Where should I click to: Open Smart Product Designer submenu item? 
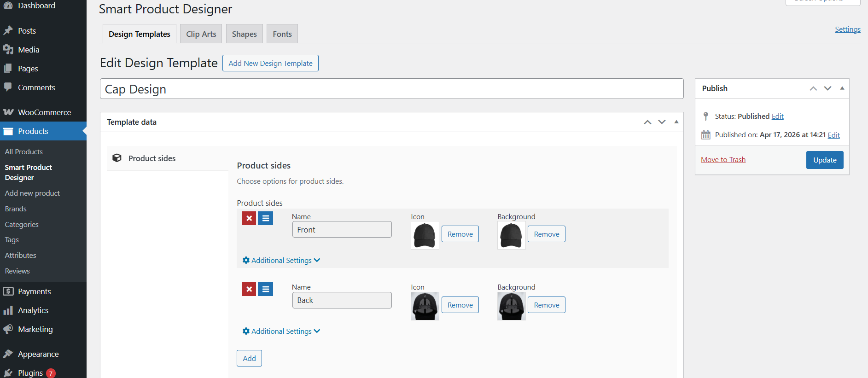coord(29,172)
